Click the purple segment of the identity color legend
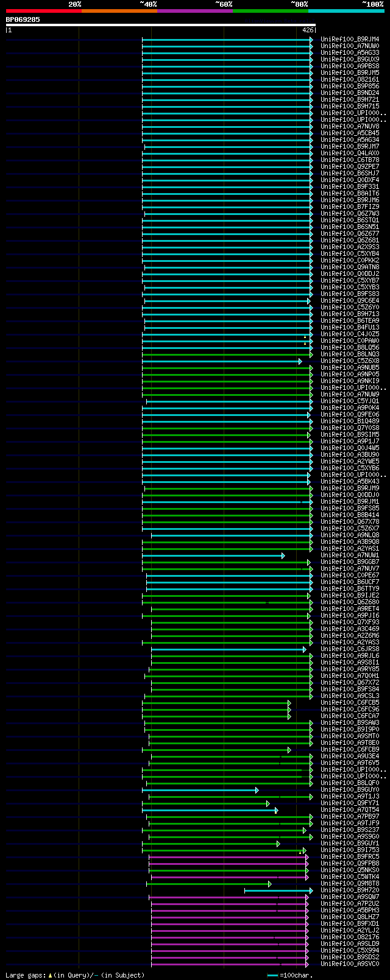Screen dimensions: 390x980 (194, 11)
